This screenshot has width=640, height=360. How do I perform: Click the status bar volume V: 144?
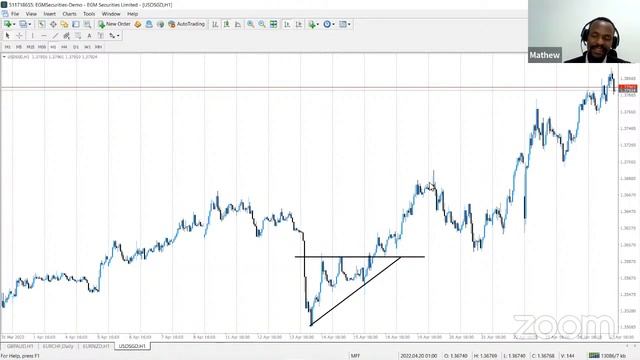pos(568,356)
